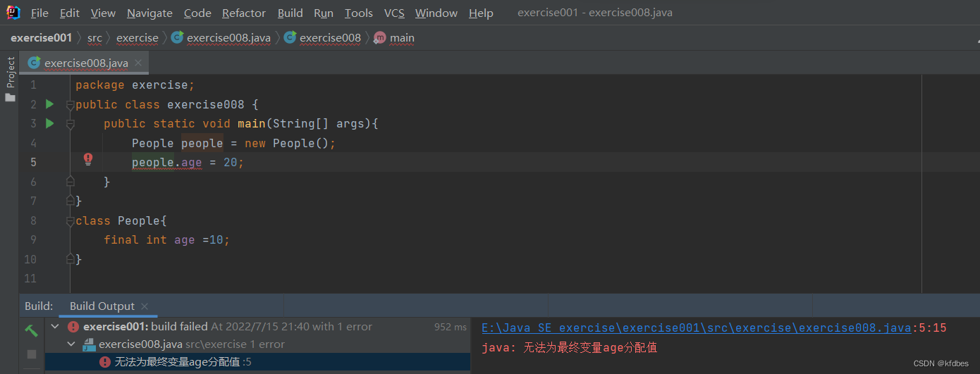Click the run gutter arrow beside class exercise008
This screenshot has width=980, height=374.
[49, 104]
